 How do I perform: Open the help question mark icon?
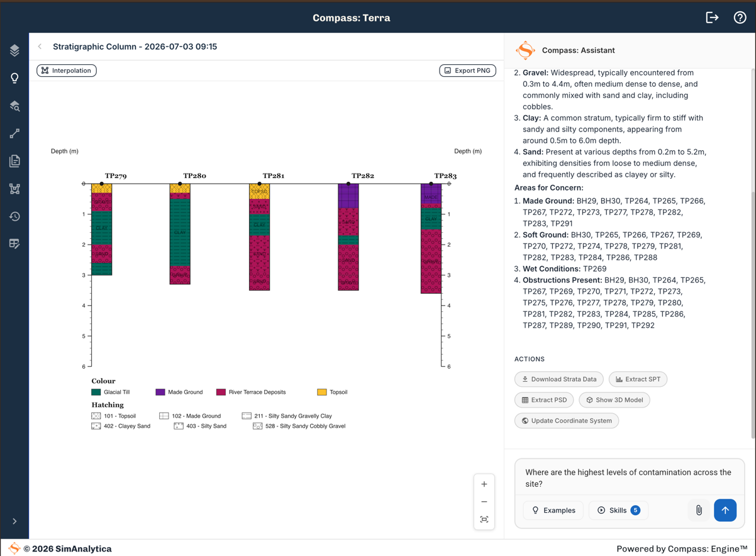click(x=740, y=18)
